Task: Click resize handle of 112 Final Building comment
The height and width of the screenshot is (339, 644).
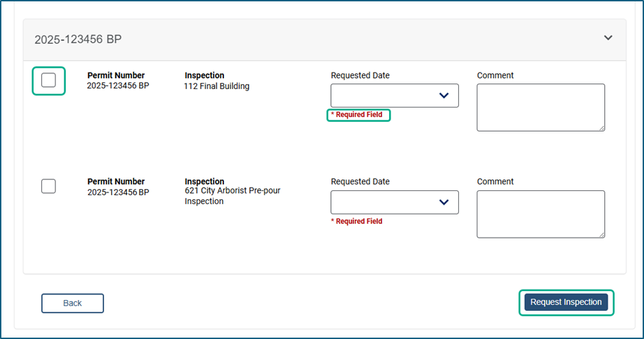Action: (602, 127)
